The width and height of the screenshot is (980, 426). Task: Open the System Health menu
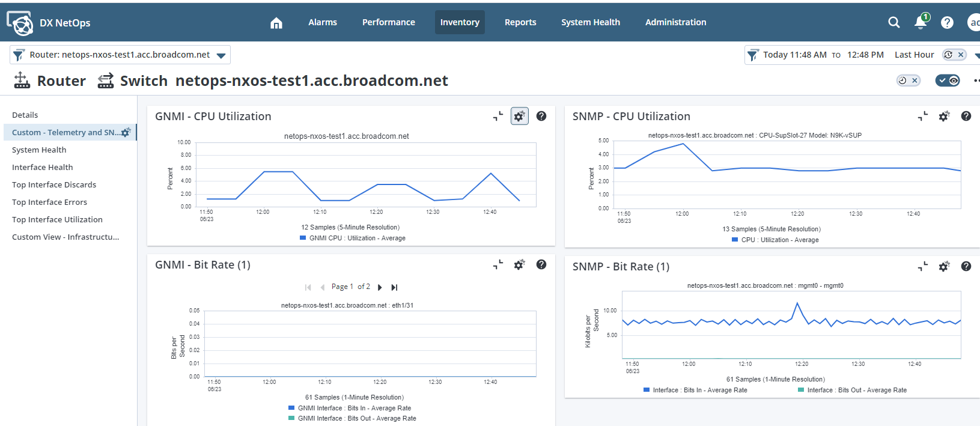pyautogui.click(x=590, y=22)
